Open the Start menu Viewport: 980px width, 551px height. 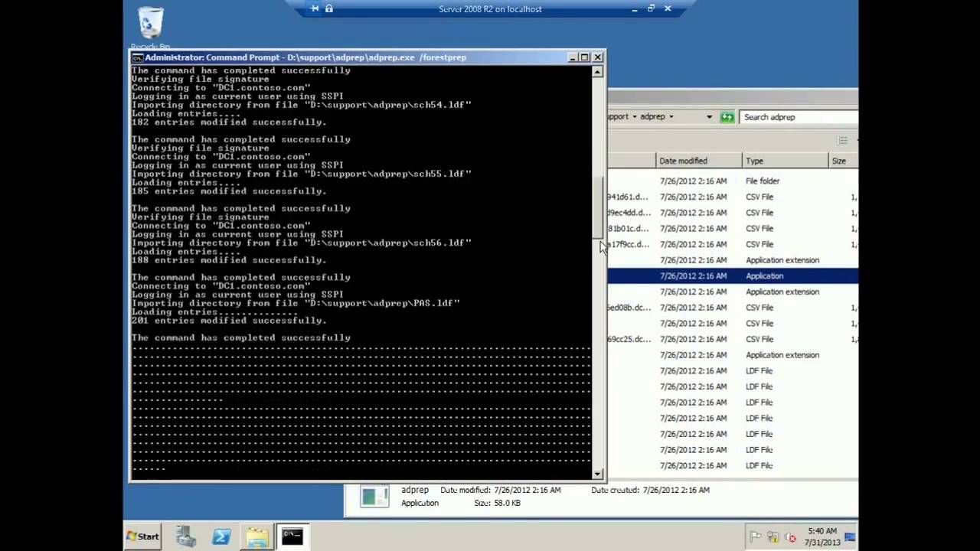143,536
